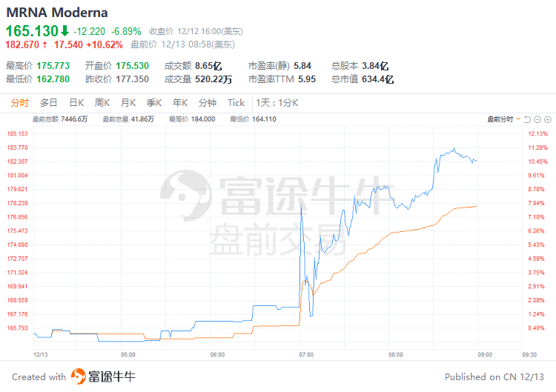Click the 07:00 time axis label
This screenshot has width=556, height=392.
click(x=306, y=355)
